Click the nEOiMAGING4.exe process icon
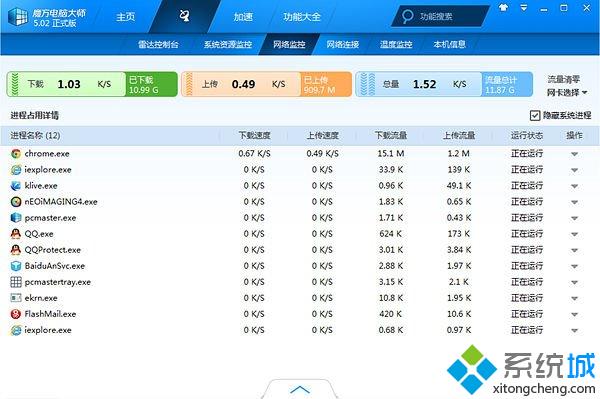This screenshot has width=600, height=399. click(x=16, y=202)
